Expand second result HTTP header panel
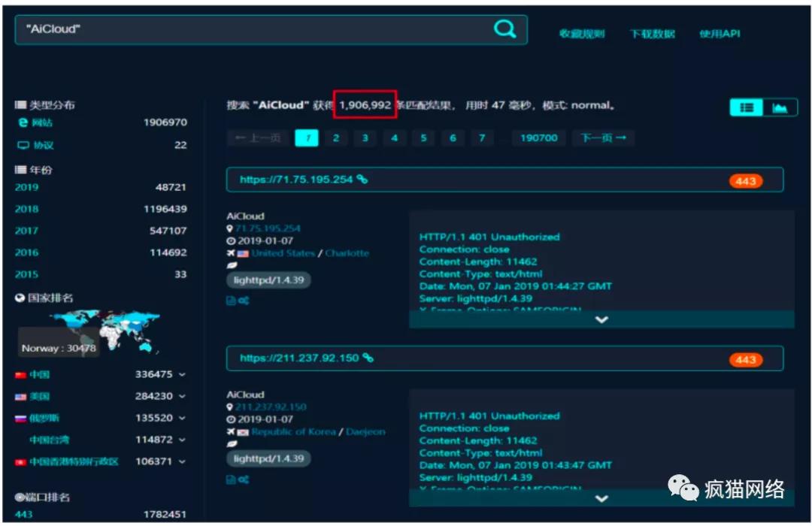This screenshot has width=812, height=526. coord(601,498)
